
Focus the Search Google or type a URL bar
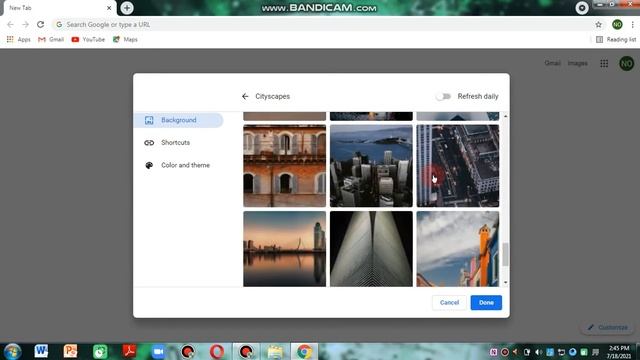(322, 24)
